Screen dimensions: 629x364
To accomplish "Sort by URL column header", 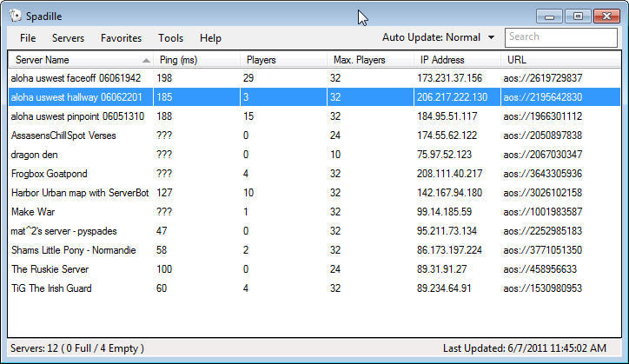I will pyautogui.click(x=561, y=60).
